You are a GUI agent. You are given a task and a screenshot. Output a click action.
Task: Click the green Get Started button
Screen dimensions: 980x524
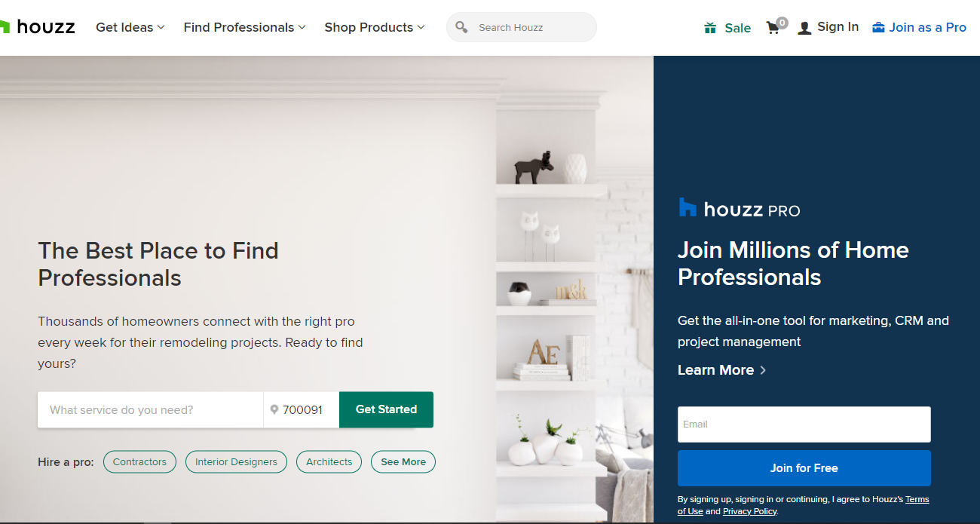pos(386,409)
